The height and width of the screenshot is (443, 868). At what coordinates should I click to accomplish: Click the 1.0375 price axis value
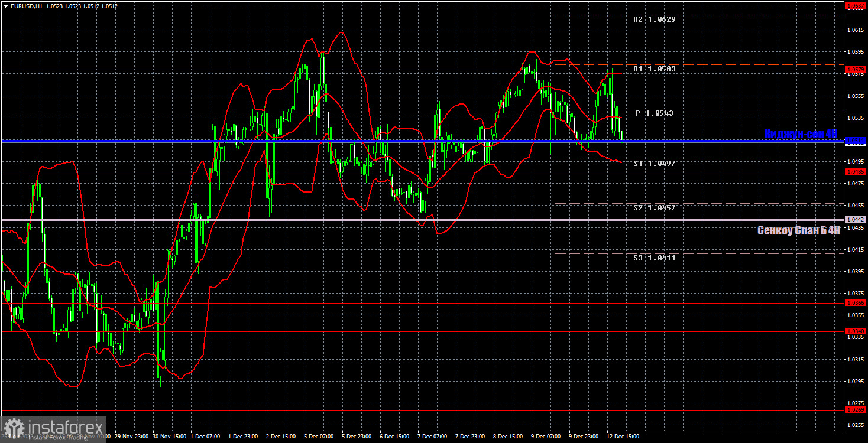coord(856,294)
